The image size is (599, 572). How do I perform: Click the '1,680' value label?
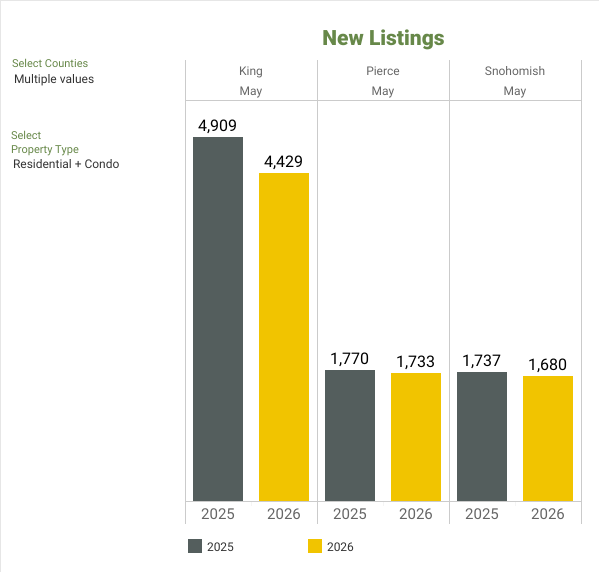pyautogui.click(x=547, y=365)
